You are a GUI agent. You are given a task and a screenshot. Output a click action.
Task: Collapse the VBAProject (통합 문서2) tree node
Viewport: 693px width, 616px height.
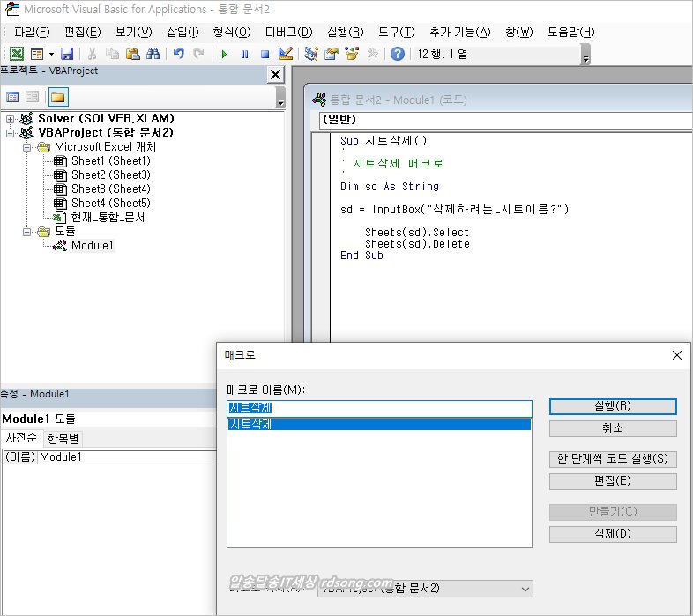(x=10, y=133)
